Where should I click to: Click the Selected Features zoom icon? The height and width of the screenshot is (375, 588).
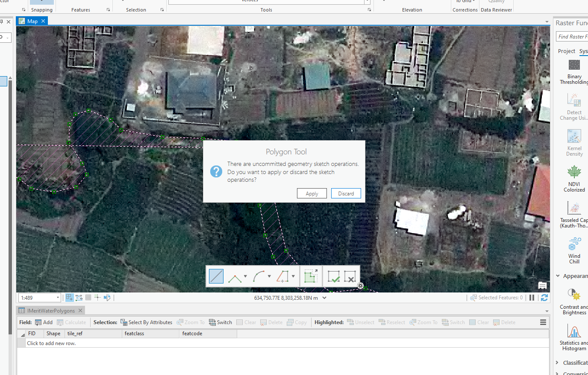point(473,298)
